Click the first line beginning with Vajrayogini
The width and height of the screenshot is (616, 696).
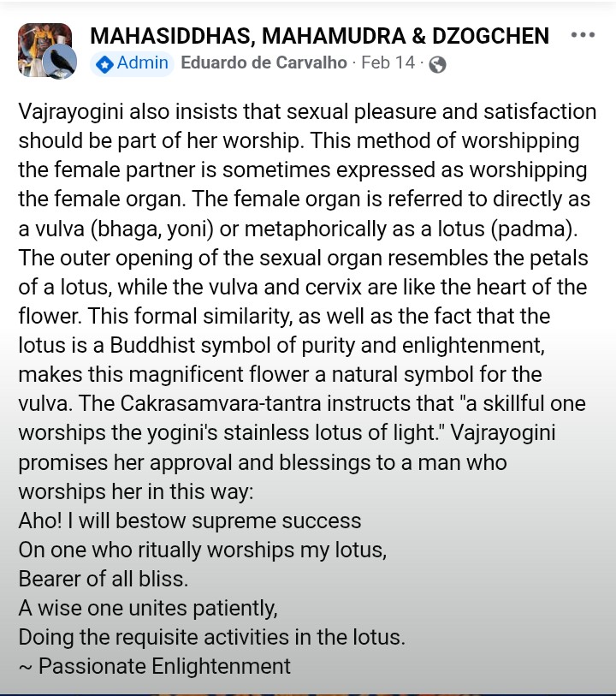307,112
